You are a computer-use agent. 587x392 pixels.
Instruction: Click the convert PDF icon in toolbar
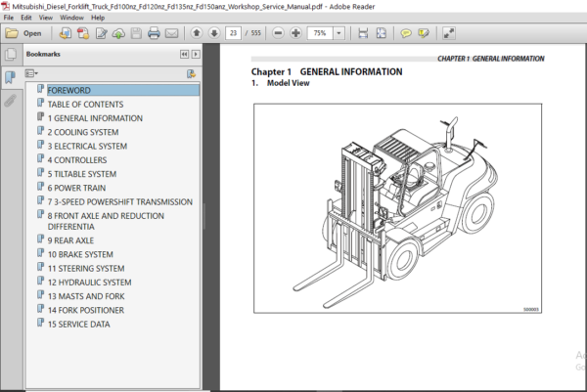[x=83, y=33]
